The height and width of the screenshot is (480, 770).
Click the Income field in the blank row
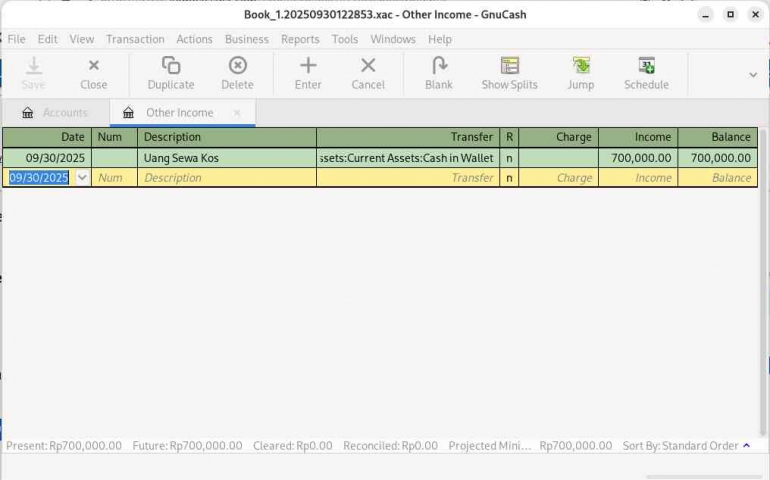tap(637, 178)
